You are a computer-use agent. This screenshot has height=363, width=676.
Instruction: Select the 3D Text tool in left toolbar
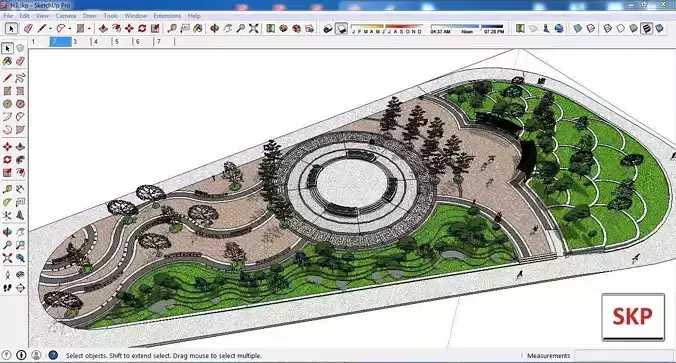[20, 215]
